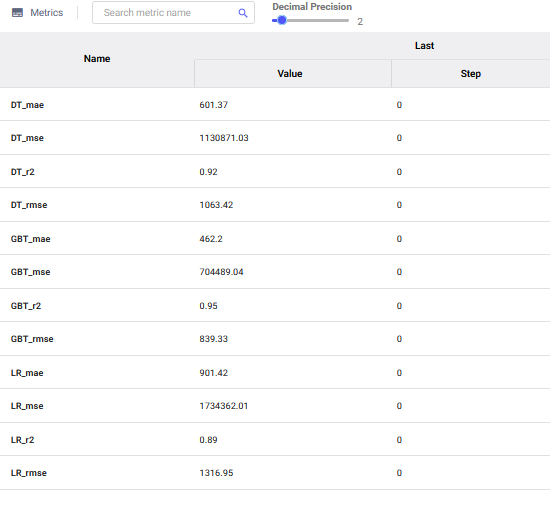Click the value 601.37

point(214,105)
